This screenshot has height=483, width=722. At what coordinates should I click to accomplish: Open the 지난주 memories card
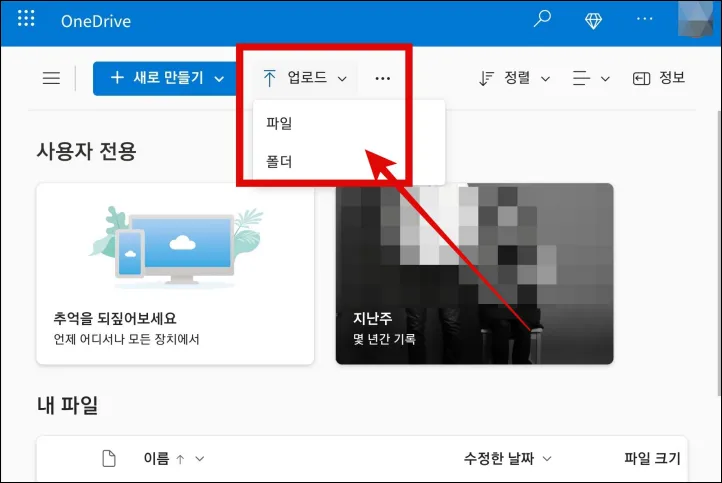pyautogui.click(x=474, y=274)
